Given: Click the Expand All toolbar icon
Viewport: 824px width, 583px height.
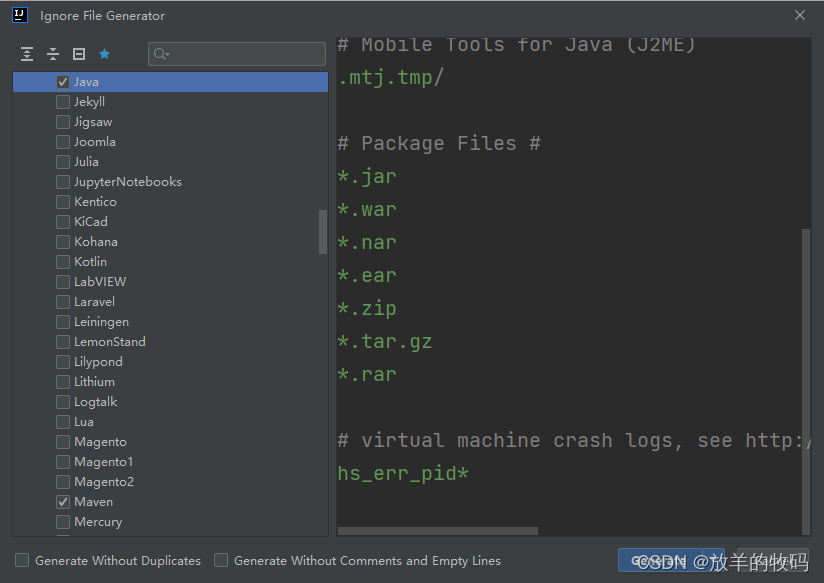Looking at the screenshot, I should pos(26,54).
